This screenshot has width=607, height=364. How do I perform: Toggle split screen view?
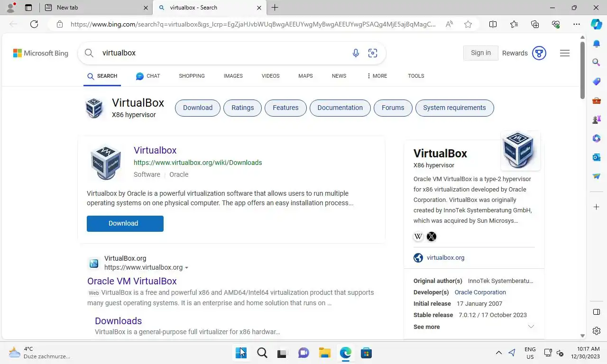click(x=493, y=24)
